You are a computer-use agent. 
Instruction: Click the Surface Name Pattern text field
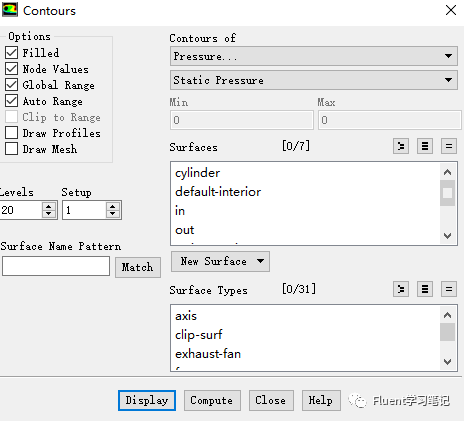click(x=56, y=266)
